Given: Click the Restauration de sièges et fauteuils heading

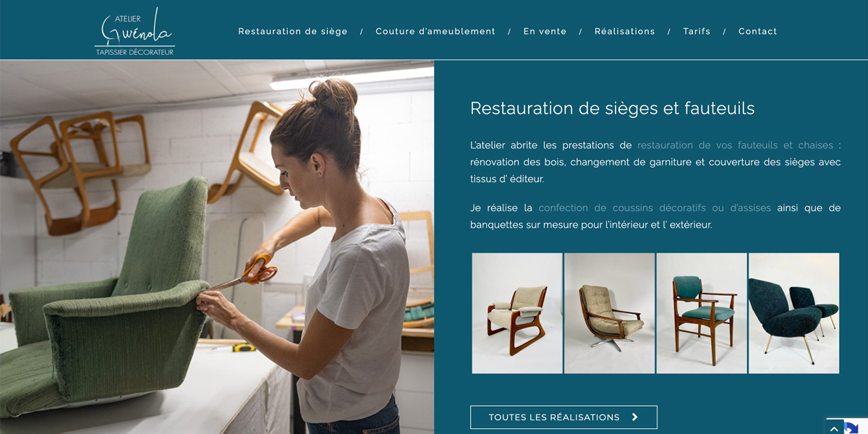Looking at the screenshot, I should 613,109.
